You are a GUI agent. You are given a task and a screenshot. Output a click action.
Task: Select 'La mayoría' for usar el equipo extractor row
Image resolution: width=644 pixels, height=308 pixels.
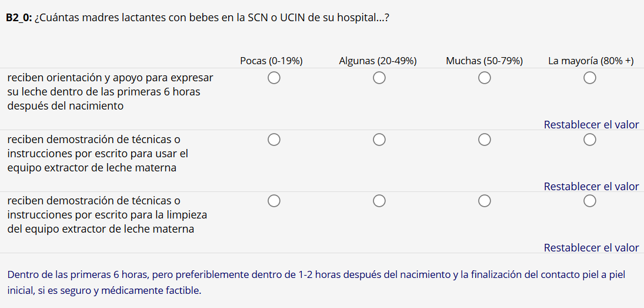click(590, 140)
